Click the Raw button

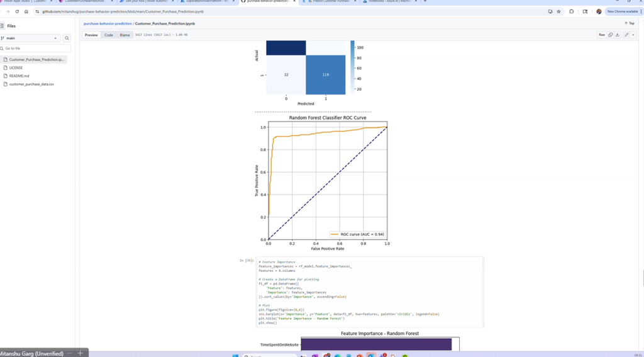click(x=602, y=35)
